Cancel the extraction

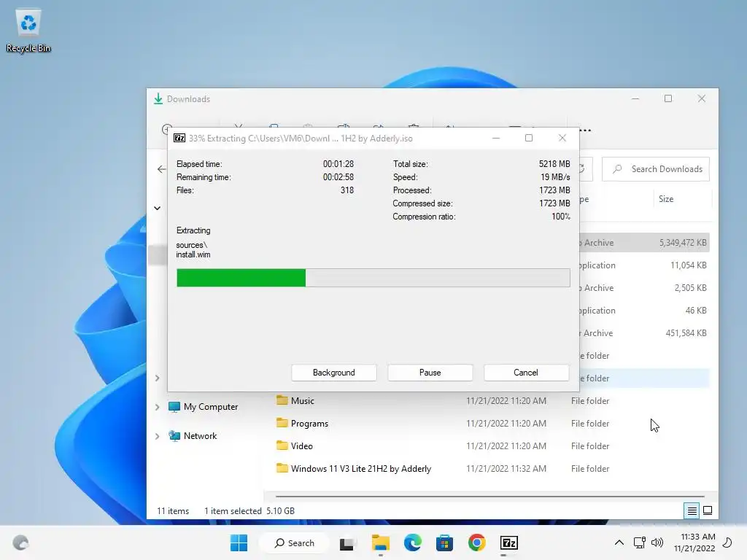tap(526, 373)
